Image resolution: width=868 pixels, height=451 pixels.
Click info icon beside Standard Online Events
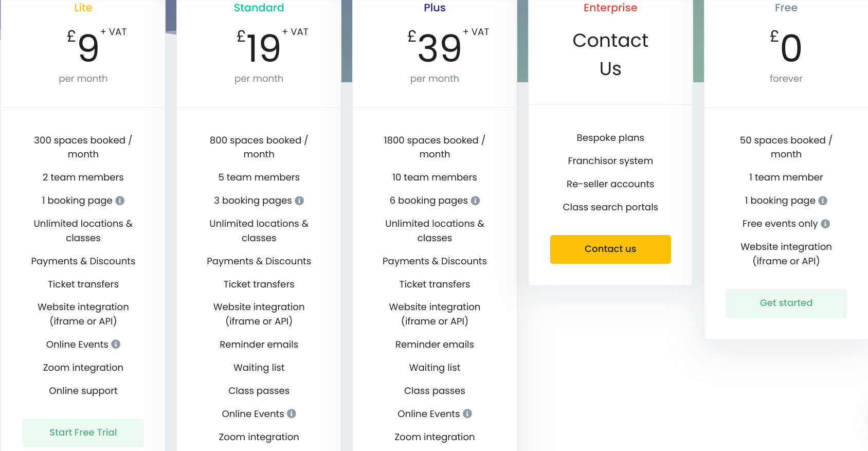pos(292,413)
